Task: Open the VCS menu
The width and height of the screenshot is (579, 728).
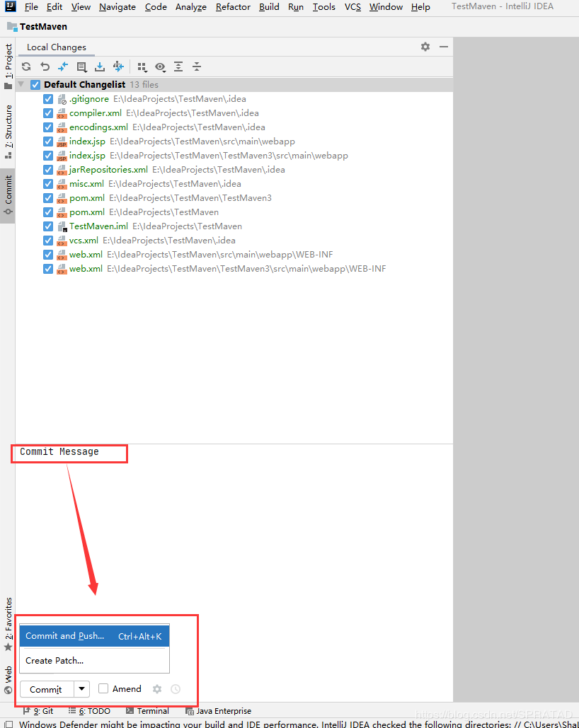Action: [352, 7]
